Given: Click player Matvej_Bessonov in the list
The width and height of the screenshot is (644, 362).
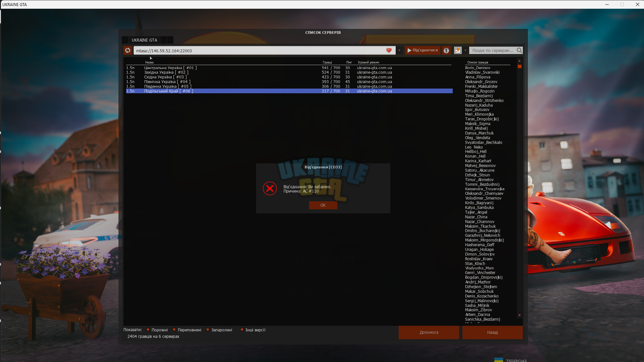Looking at the screenshot, I should tap(480, 166).
